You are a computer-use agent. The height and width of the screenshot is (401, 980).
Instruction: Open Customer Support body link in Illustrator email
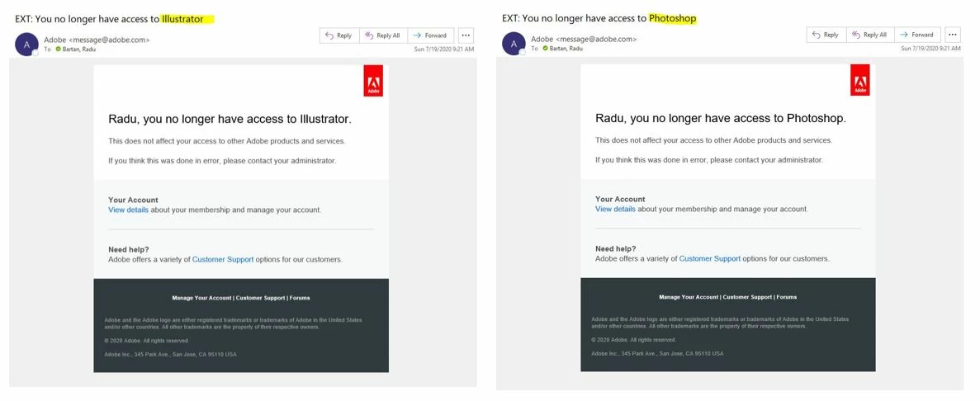pyautogui.click(x=222, y=259)
